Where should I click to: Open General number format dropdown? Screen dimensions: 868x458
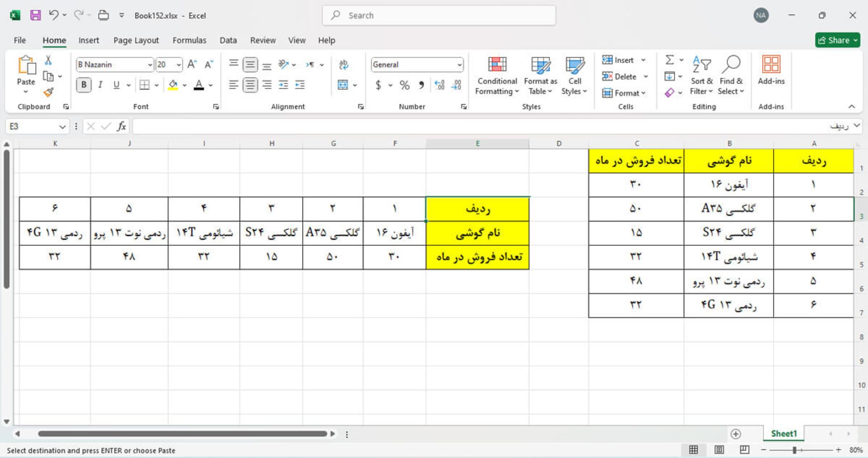pyautogui.click(x=459, y=65)
